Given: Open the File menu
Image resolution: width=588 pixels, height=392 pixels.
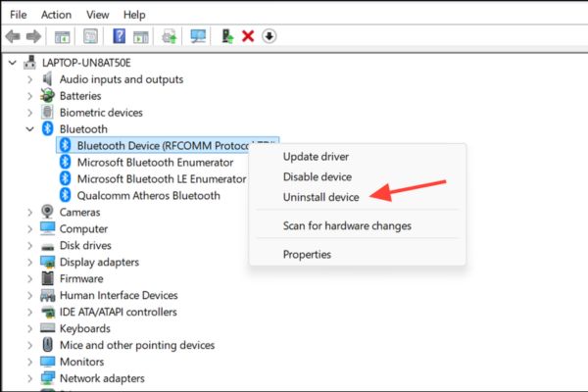Looking at the screenshot, I should click(x=18, y=15).
